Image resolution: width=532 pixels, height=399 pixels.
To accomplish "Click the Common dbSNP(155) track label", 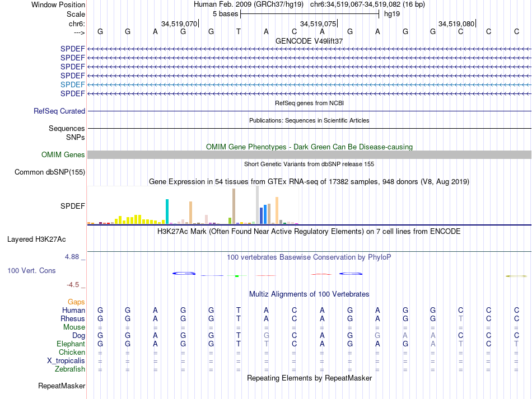I will (x=49, y=172).
